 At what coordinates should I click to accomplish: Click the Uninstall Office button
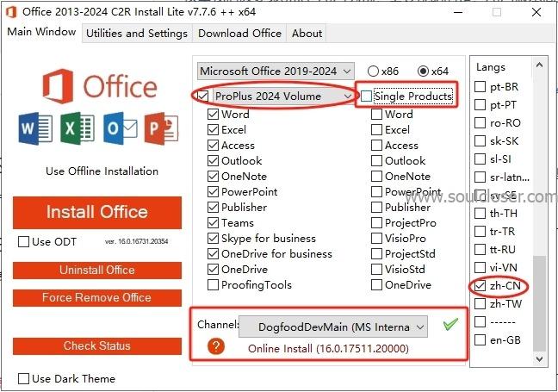tap(97, 270)
